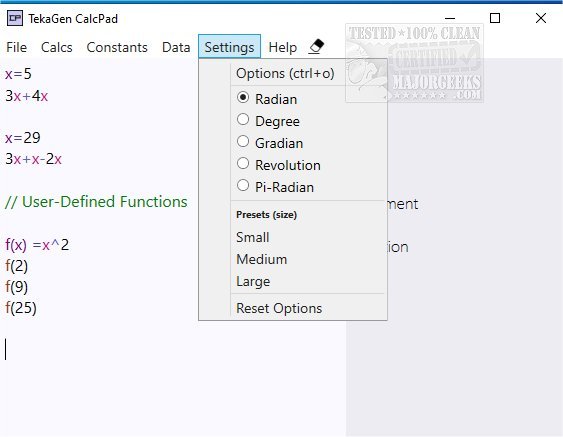Click the TekaGen CalcPad app icon
The height and width of the screenshot is (437, 563).
tap(15, 18)
